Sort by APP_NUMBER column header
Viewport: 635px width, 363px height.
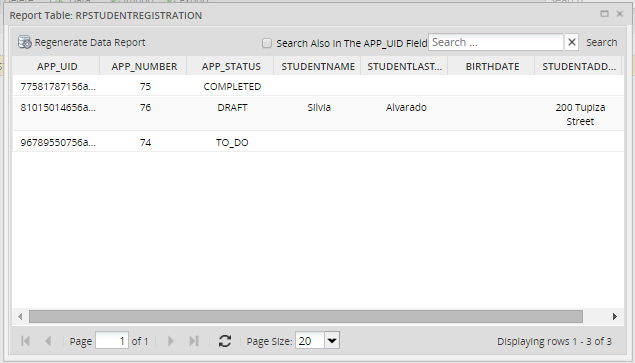[144, 66]
